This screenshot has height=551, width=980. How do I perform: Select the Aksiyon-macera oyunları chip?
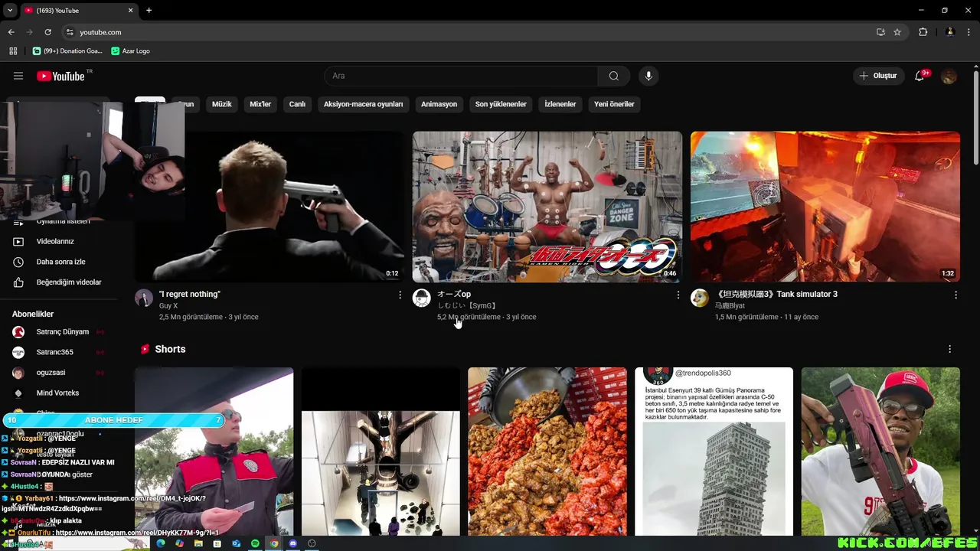click(363, 104)
